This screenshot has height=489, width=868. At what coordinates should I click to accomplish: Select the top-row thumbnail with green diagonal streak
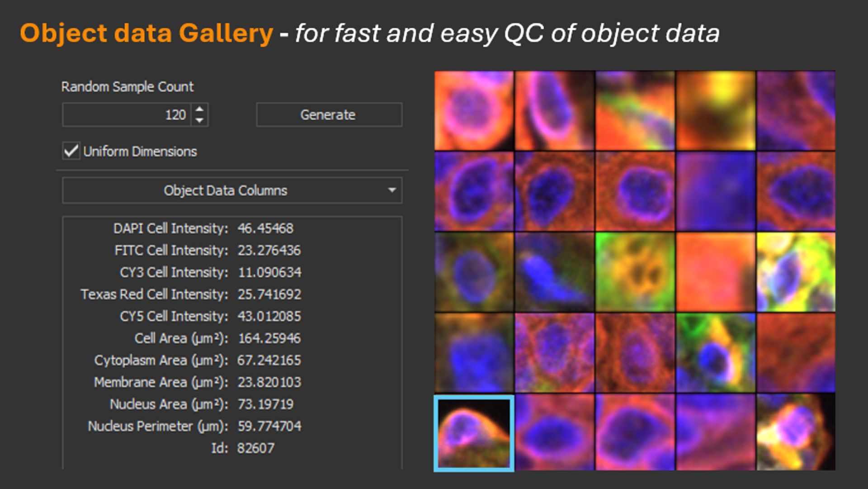click(x=635, y=110)
